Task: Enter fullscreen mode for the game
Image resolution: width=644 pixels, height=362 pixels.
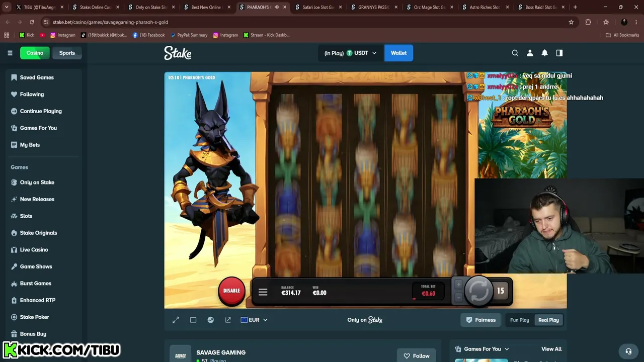Action: pyautogui.click(x=176, y=320)
